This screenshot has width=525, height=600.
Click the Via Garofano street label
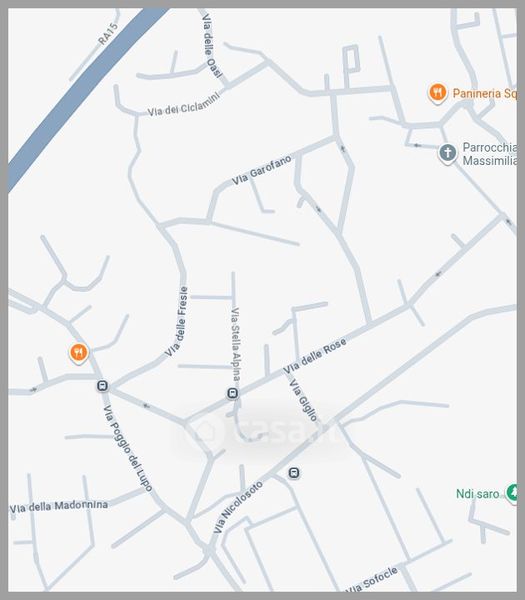pos(262,170)
